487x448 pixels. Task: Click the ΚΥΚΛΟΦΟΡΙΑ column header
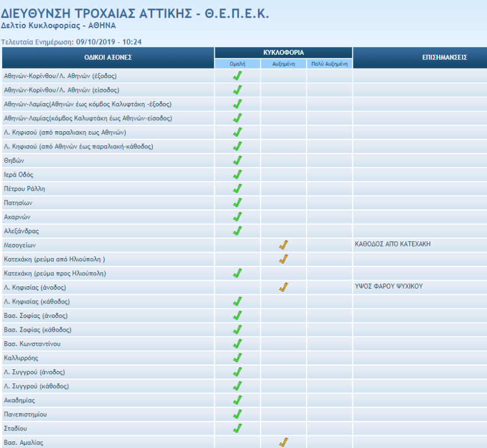point(283,53)
